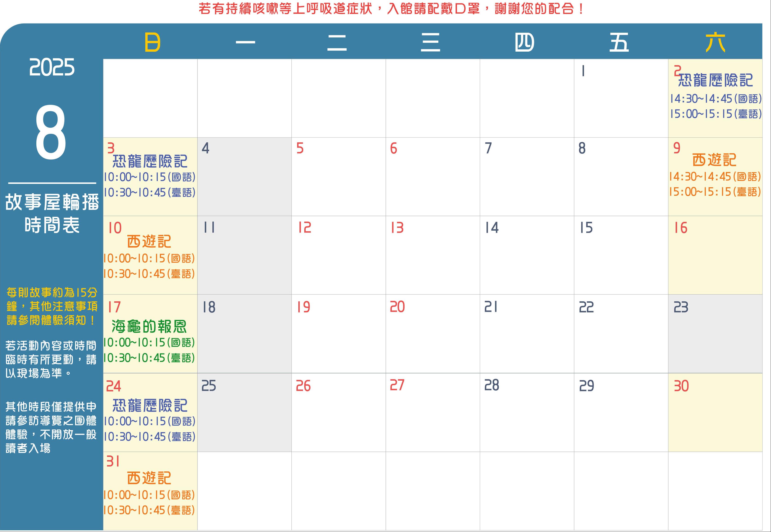
Task: Click 15:00~15:15 (臺語) on August 2
Action: click(x=716, y=114)
